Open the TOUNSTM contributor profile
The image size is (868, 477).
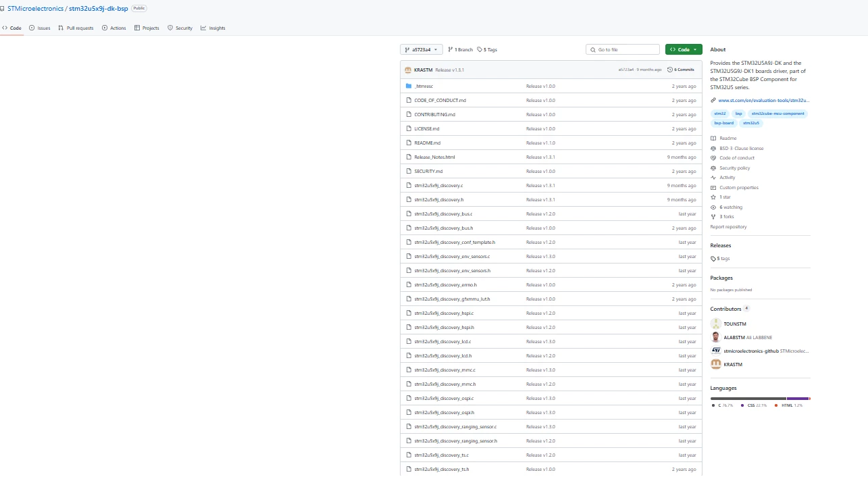735,324
